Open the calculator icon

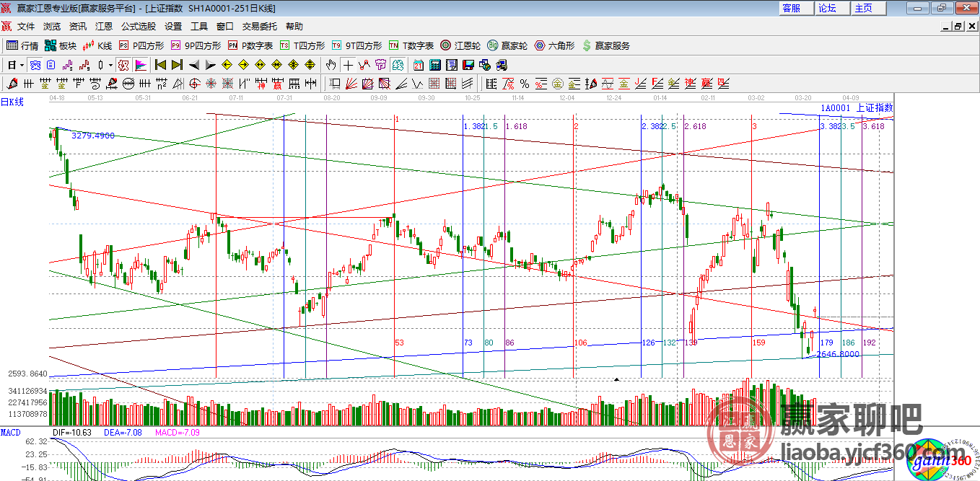(434, 65)
